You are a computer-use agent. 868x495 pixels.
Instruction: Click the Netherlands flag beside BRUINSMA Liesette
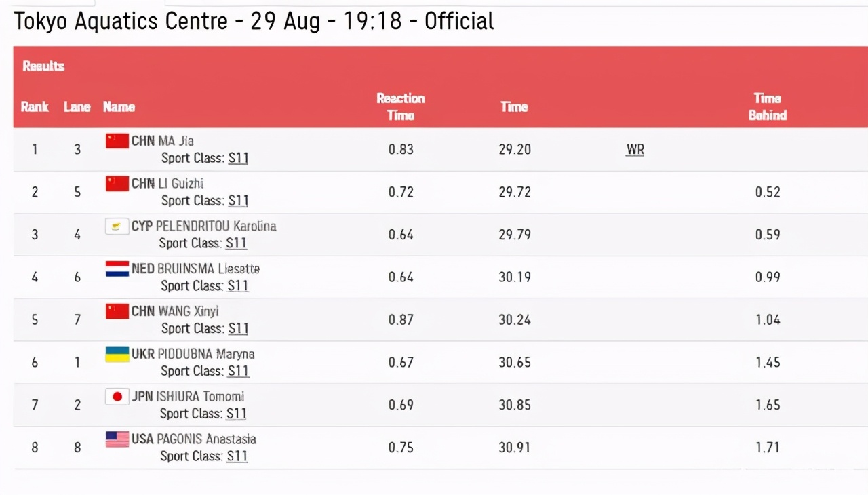pos(117,269)
